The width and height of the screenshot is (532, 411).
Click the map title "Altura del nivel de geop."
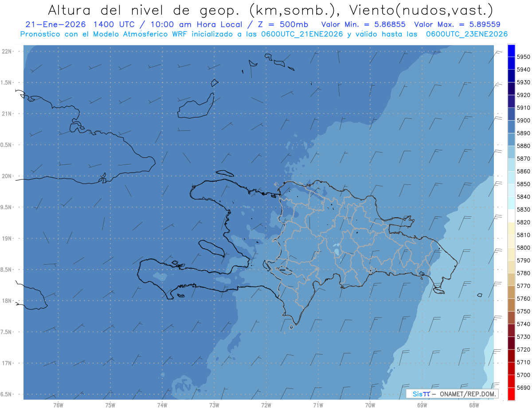click(x=145, y=10)
